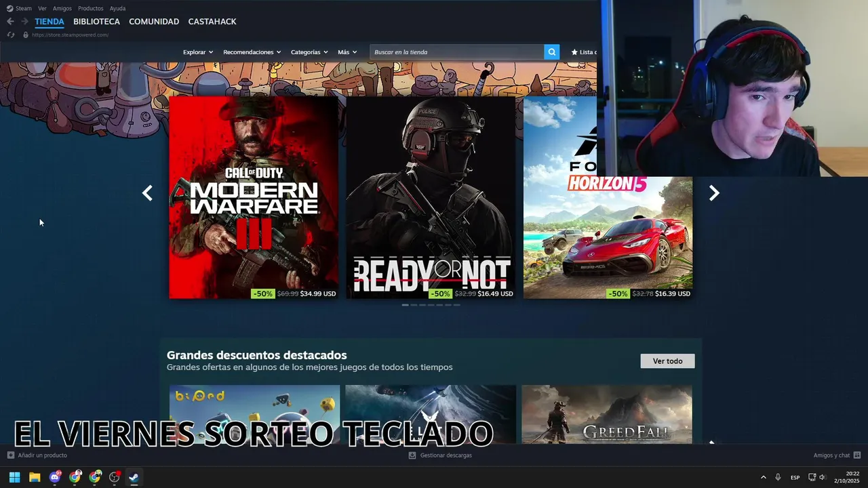Open File Explorer from the taskbar
Viewport: 868px width, 488px height.
(x=35, y=477)
